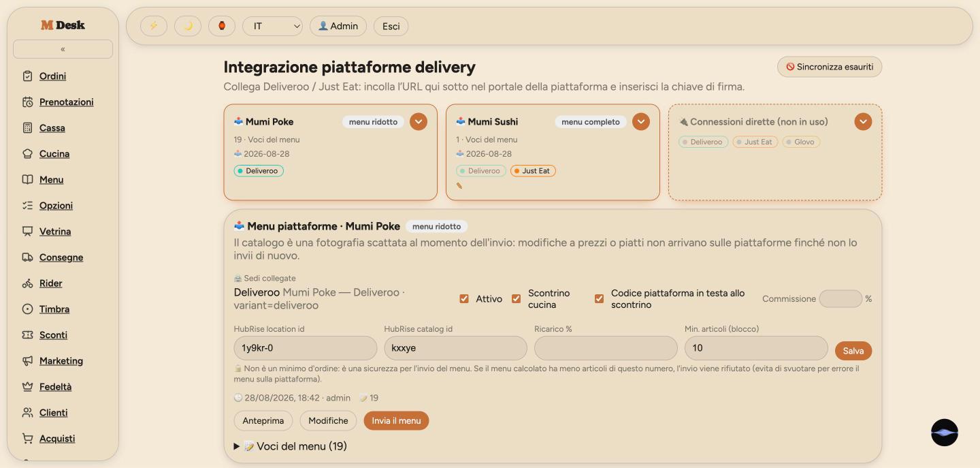Click the platform icon beside Mumi Sushi title

click(461, 121)
